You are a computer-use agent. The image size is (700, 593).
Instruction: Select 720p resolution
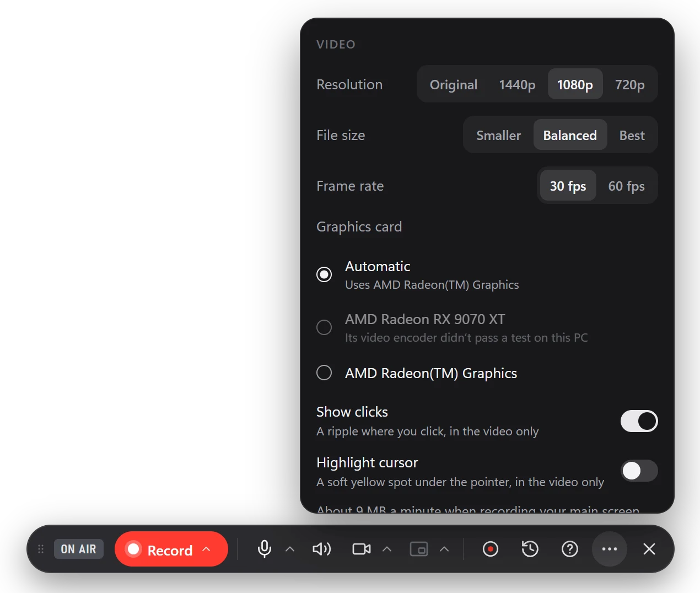pyautogui.click(x=629, y=84)
